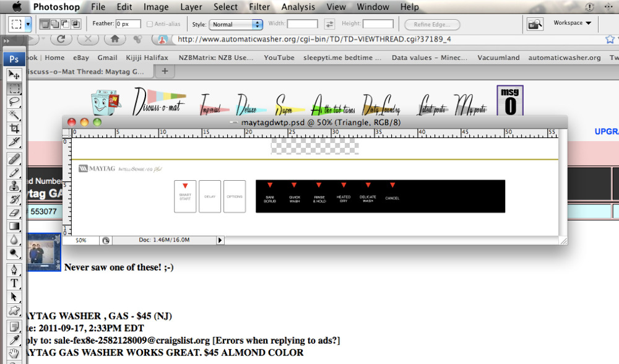Select the Healing Brush tool
The image size is (619, 364).
coord(14,159)
